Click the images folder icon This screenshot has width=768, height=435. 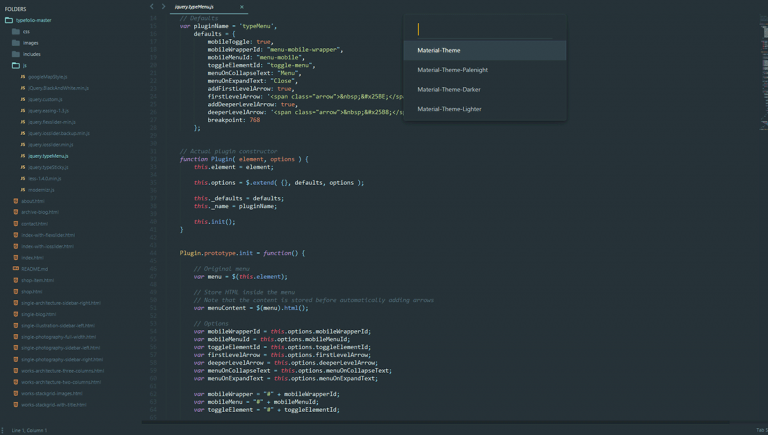(16, 43)
